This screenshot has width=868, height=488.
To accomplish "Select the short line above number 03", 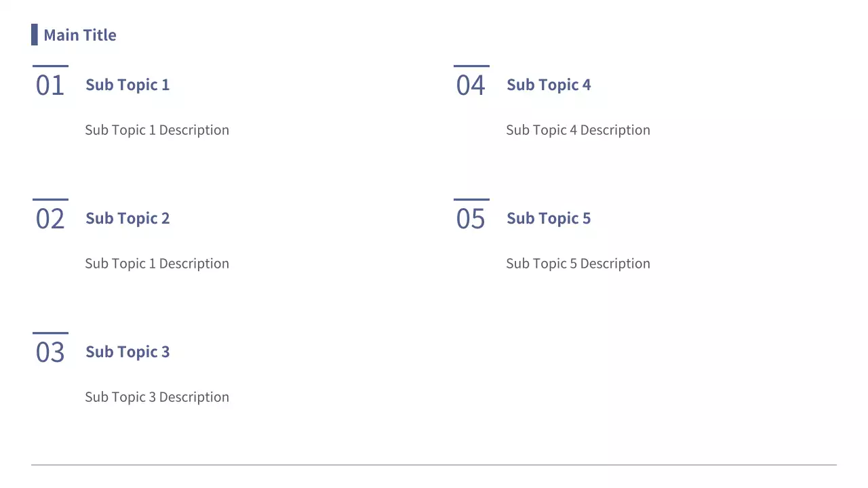I will pos(50,333).
